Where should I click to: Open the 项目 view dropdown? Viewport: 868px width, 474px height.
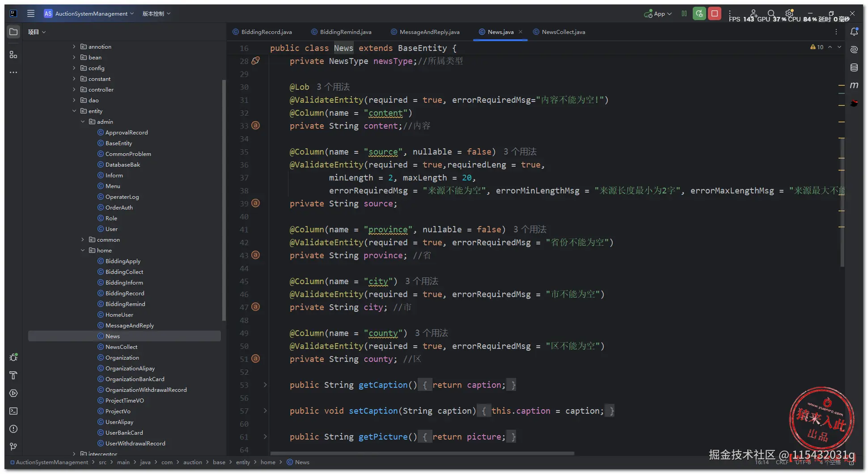37,32
